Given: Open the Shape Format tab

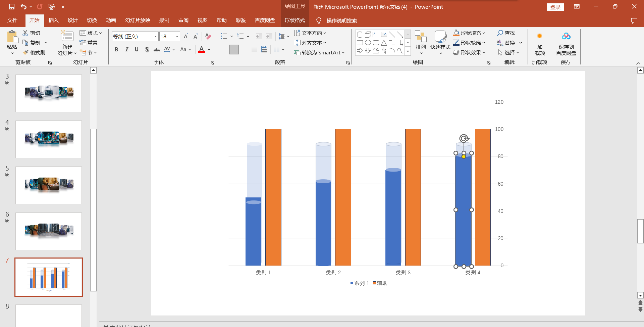Looking at the screenshot, I should click(x=294, y=20).
